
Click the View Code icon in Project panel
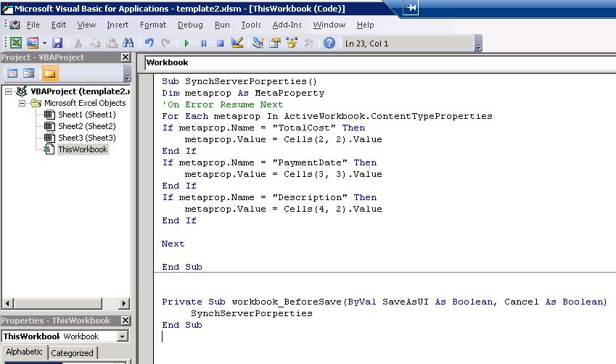(x=12, y=73)
